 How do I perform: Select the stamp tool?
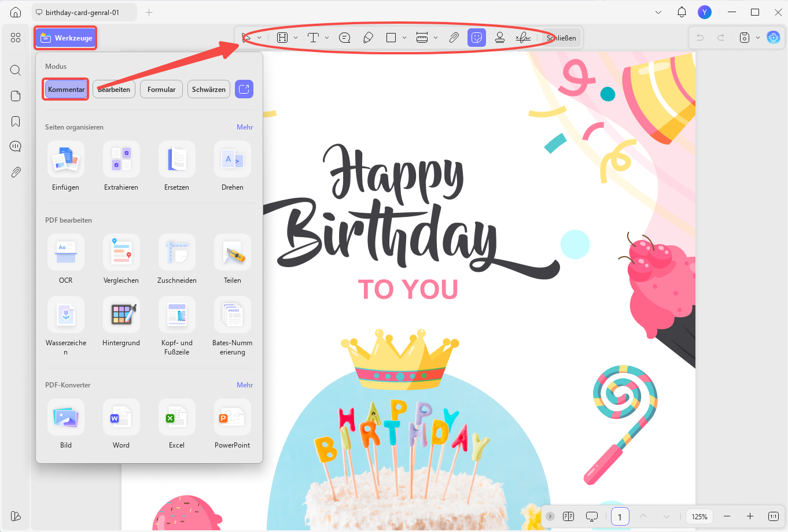click(500, 38)
